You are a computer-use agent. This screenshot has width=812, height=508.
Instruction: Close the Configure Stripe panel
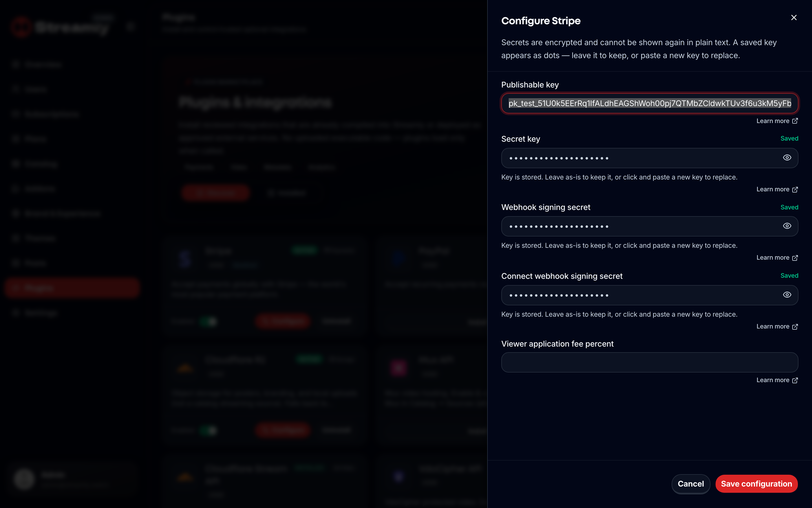(794, 17)
